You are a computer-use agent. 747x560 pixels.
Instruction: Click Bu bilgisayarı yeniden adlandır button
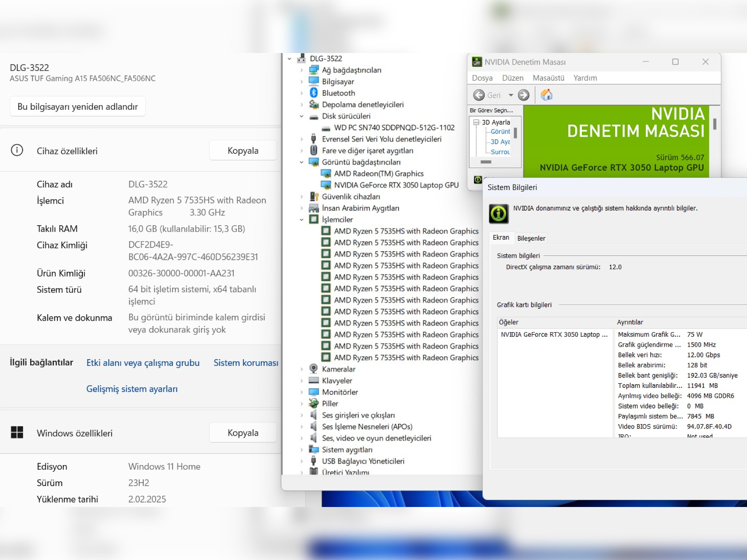(78, 106)
